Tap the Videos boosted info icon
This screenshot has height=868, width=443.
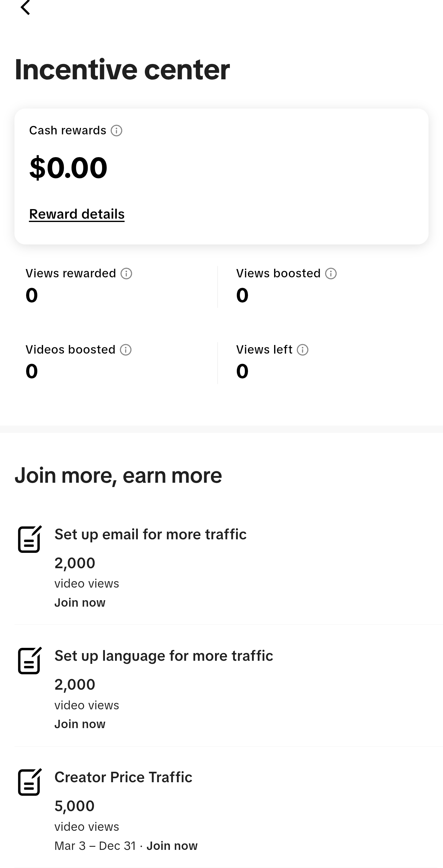tap(126, 350)
